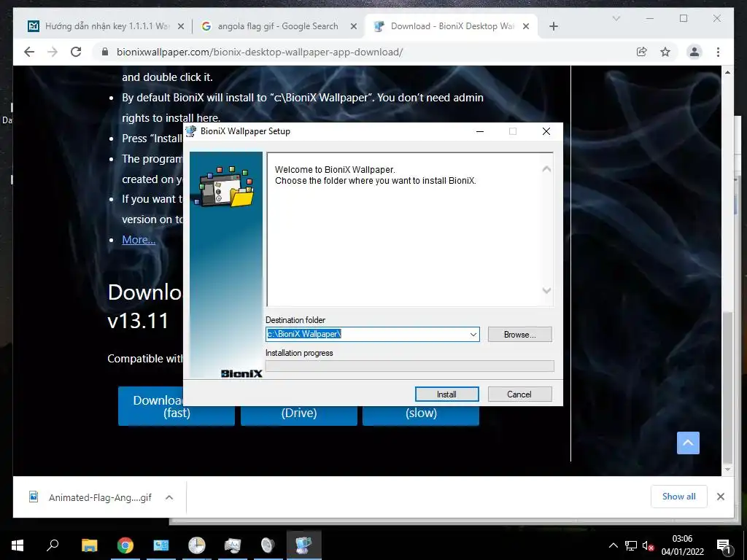Close the angola flag gif tab
The image size is (747, 560).
354,27
